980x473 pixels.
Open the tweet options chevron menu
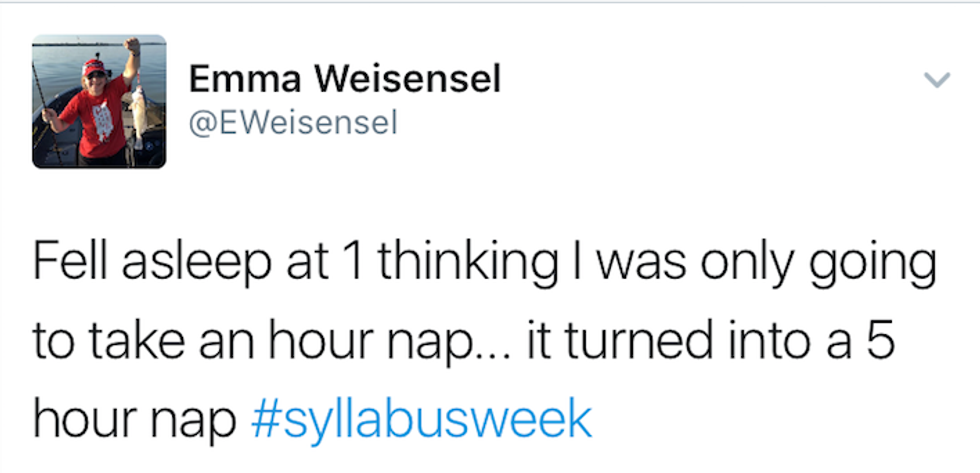pyautogui.click(x=935, y=81)
